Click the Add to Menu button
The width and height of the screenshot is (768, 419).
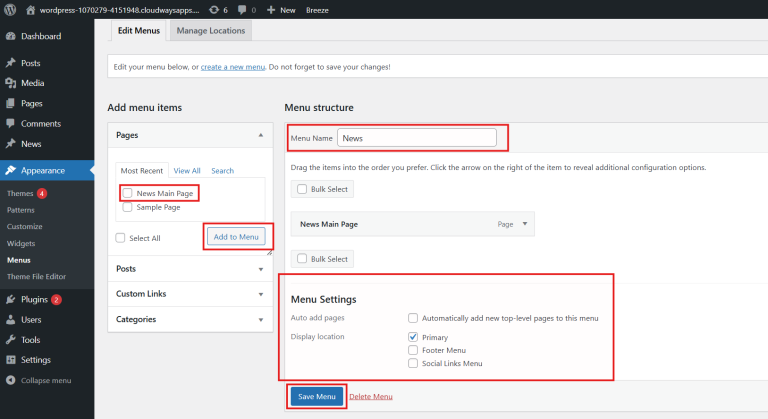pos(236,237)
